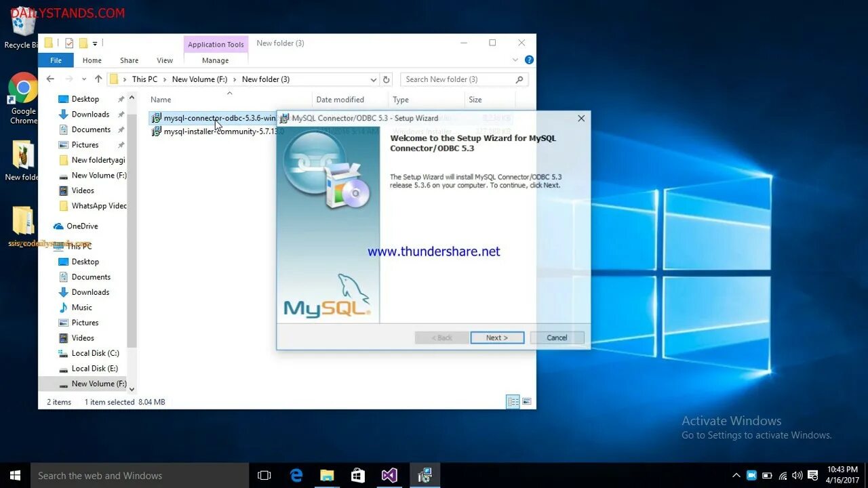This screenshot has width=868, height=488.
Task: Open the volume icon in system tray
Action: [797, 476]
